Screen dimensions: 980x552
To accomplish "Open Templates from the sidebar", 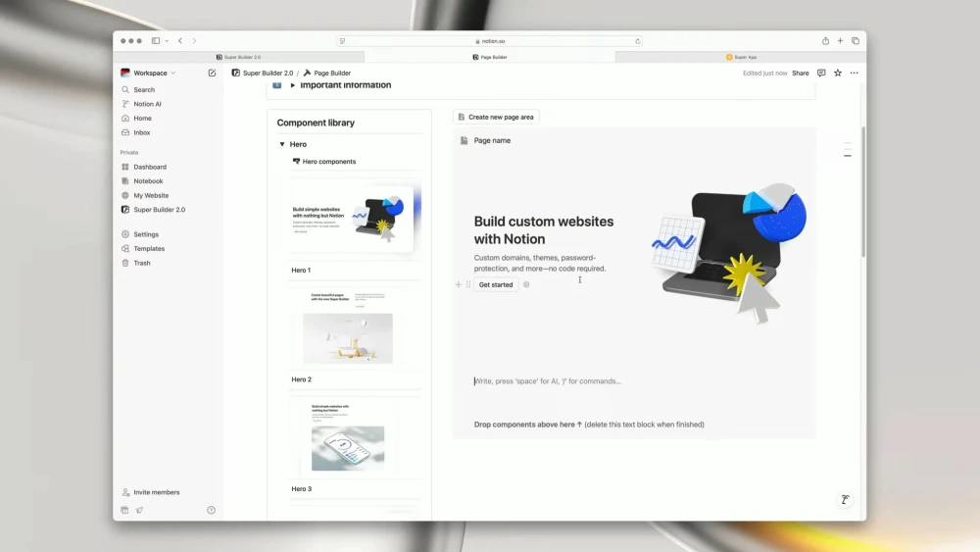I will 149,249.
